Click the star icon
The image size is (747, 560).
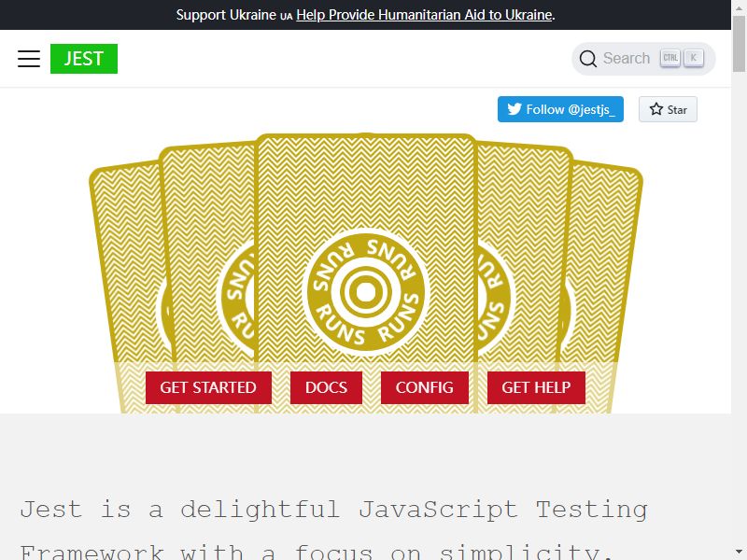pyautogui.click(x=656, y=109)
